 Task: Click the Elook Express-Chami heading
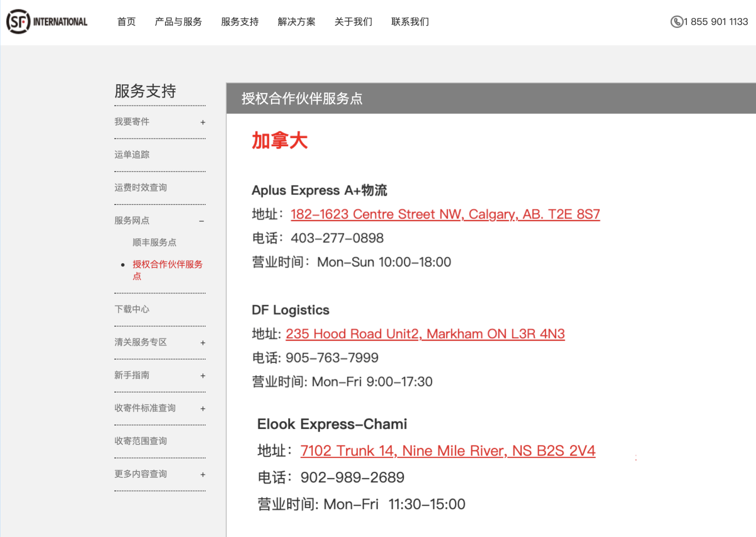[x=332, y=424]
